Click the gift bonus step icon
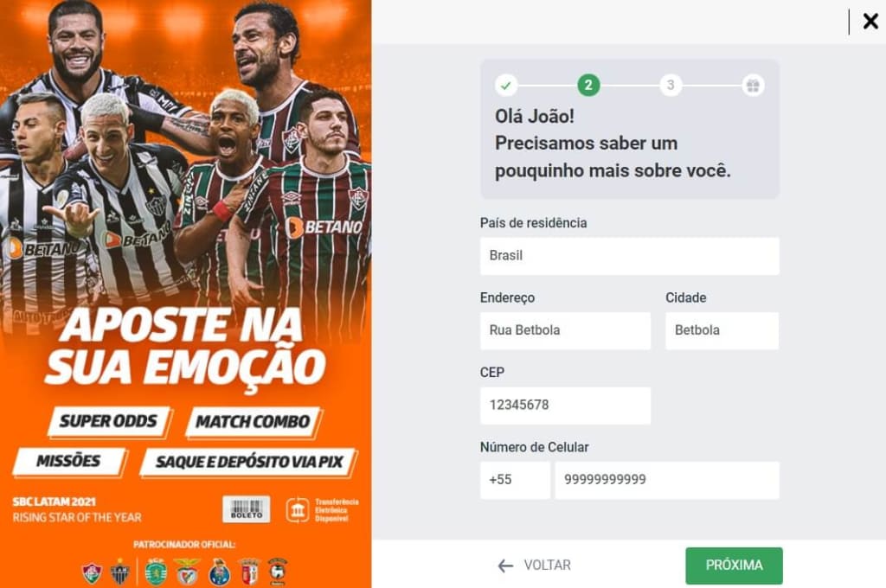This screenshot has width=886, height=588. pos(754,86)
